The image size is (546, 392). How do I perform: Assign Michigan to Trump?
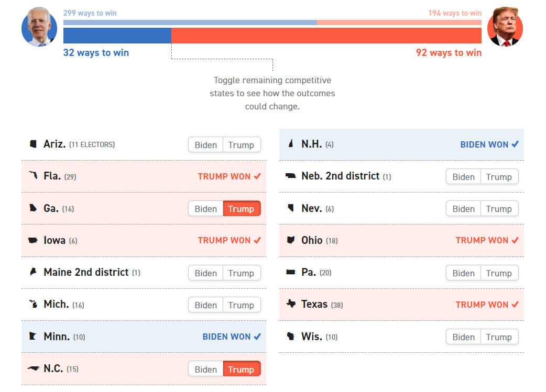242,305
